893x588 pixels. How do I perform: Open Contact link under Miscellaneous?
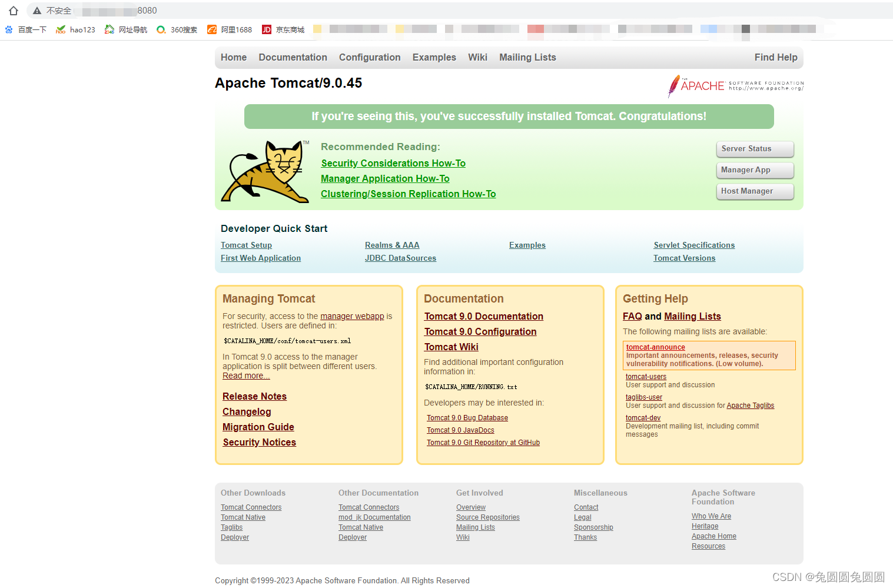coord(586,507)
